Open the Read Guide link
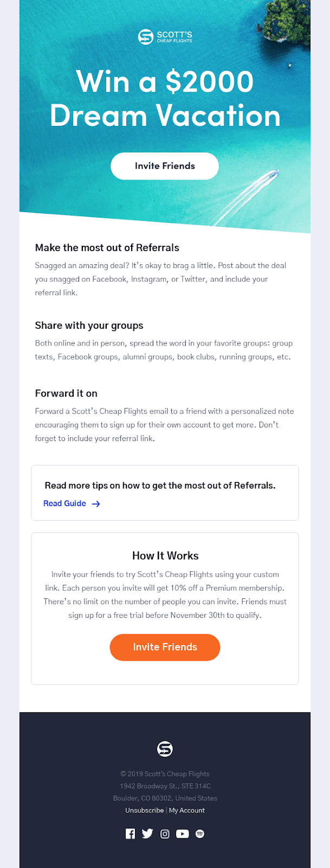 pyautogui.click(x=64, y=503)
